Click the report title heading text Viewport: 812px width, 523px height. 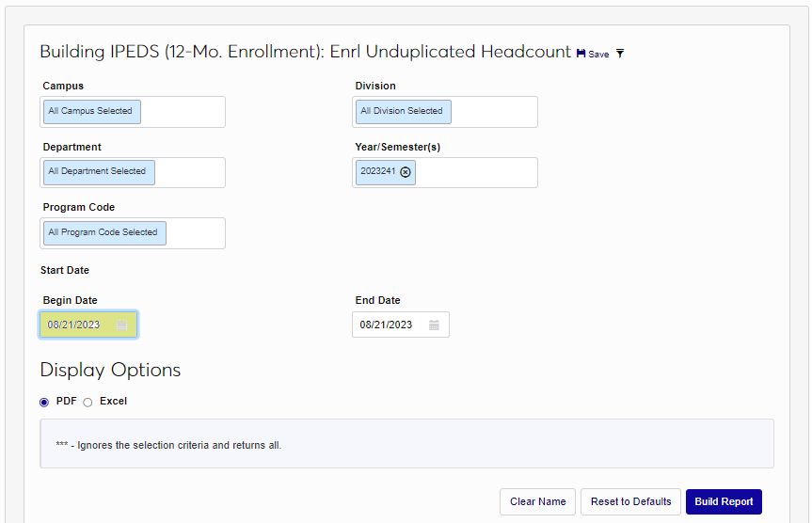click(306, 52)
